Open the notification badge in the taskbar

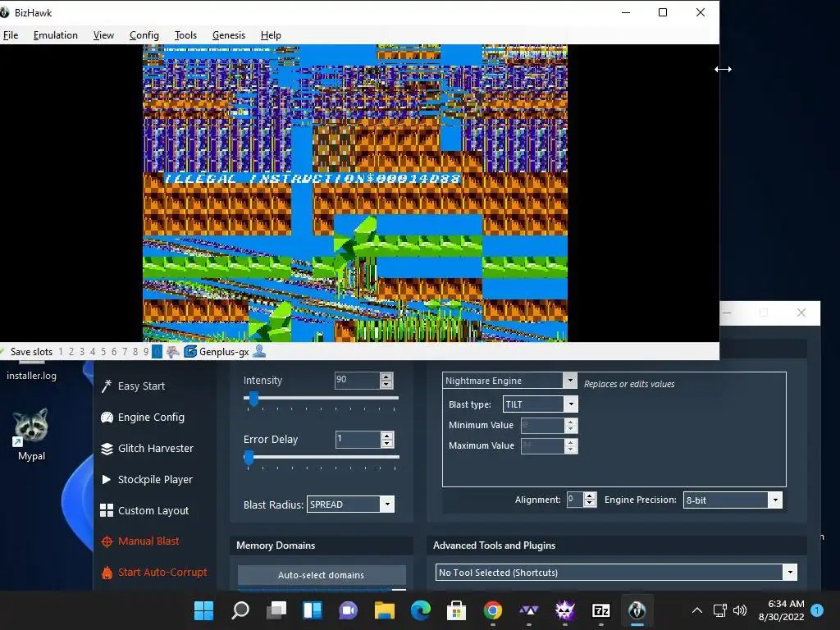pyautogui.click(x=817, y=610)
